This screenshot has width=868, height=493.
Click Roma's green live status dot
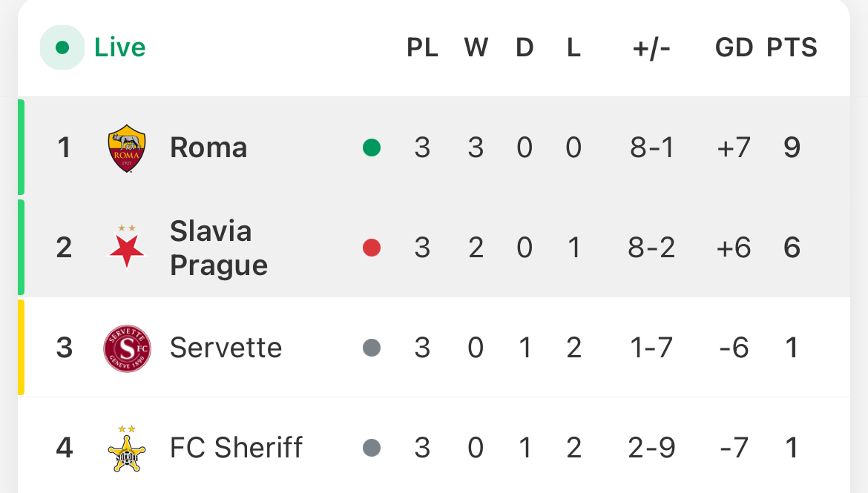[x=372, y=148]
